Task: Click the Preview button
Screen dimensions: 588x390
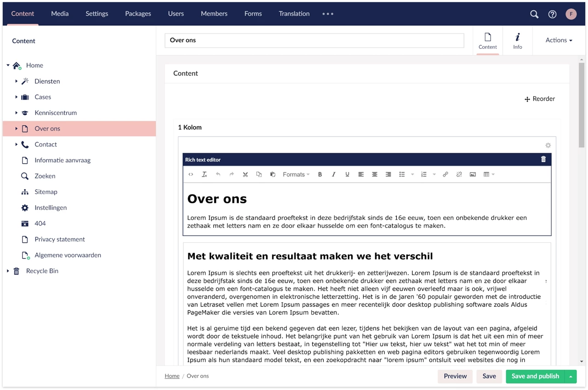Action: (455, 376)
